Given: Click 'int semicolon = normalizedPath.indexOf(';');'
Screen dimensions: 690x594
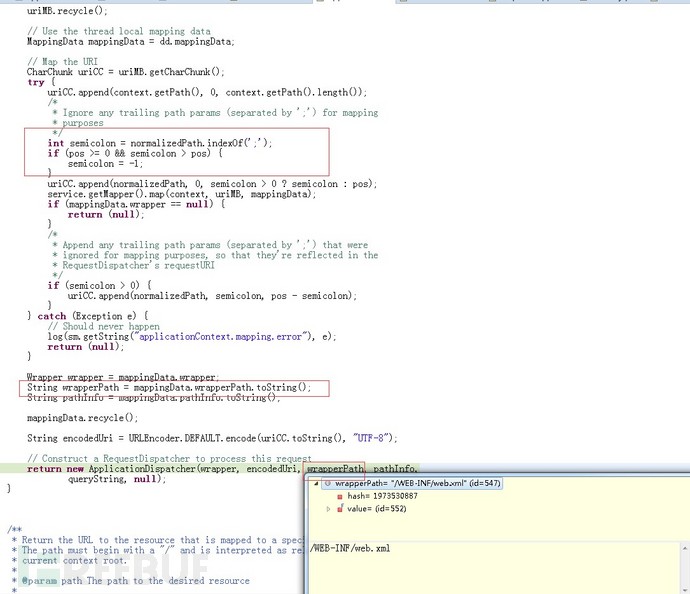Looking at the screenshot, I should [x=160, y=143].
